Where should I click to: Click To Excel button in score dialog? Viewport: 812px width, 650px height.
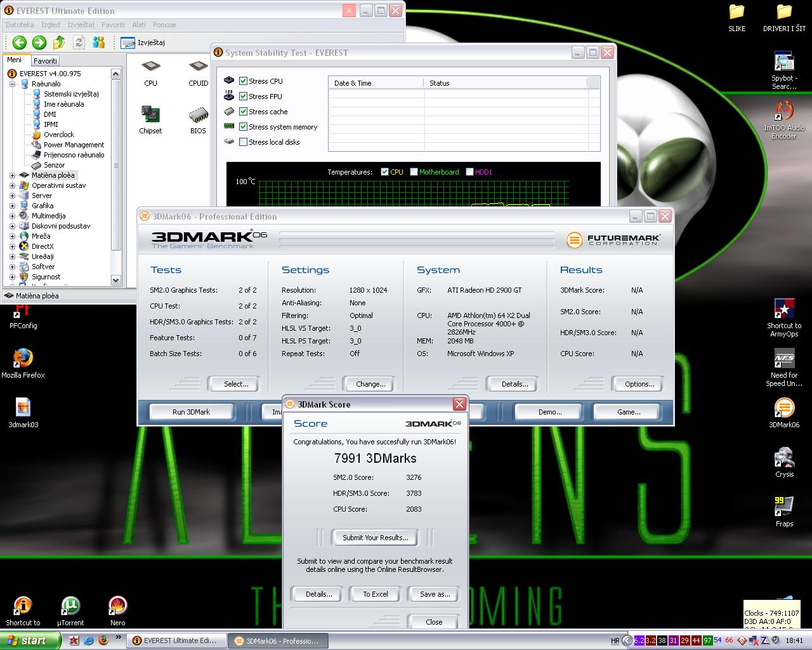376,594
